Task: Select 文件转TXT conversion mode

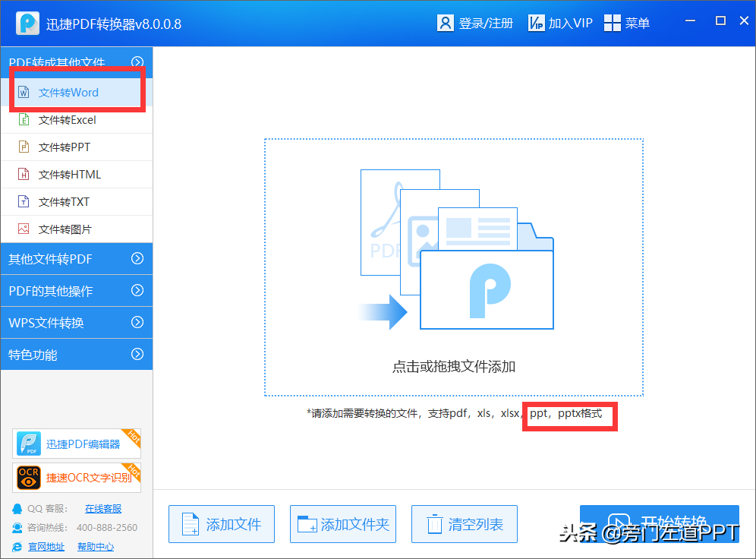Action: tap(77, 201)
